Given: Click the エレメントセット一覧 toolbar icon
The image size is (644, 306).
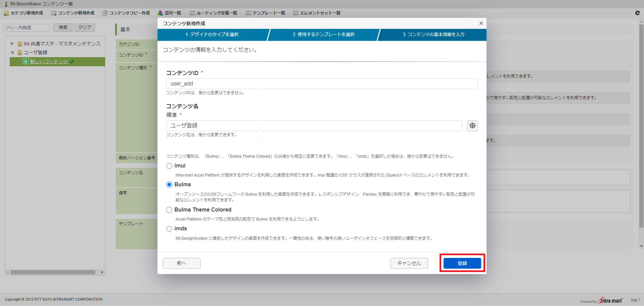Looking at the screenshot, I should click(296, 13).
